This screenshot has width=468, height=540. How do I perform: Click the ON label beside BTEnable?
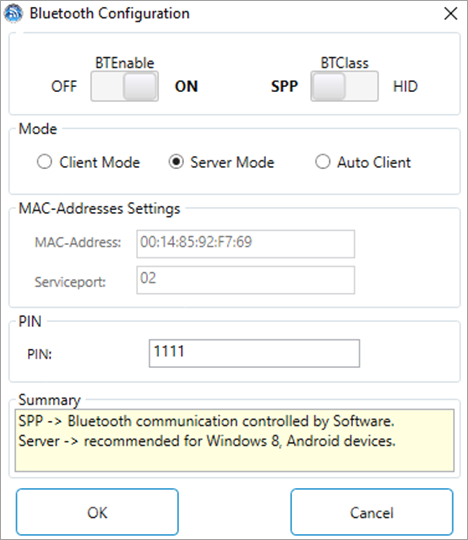186,86
